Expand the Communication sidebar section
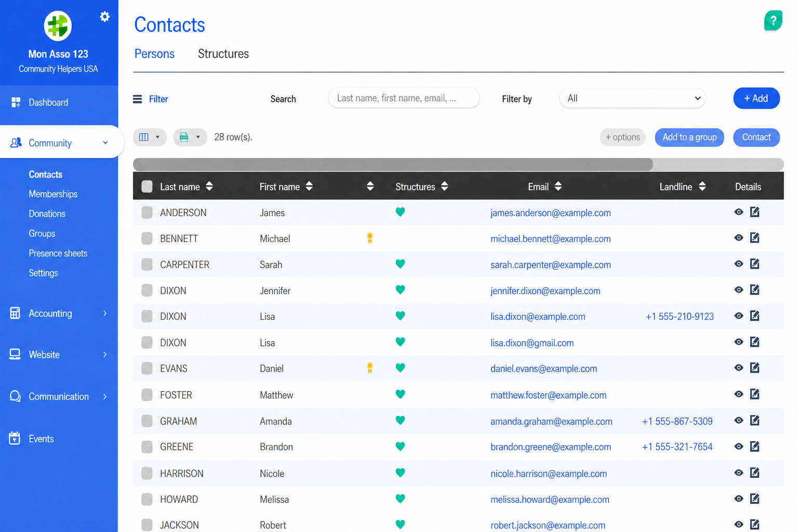This screenshot has height=532, width=798. tap(59, 396)
